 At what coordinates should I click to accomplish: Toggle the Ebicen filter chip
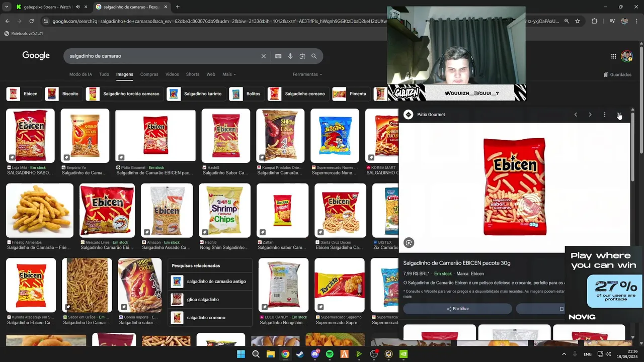24,94
